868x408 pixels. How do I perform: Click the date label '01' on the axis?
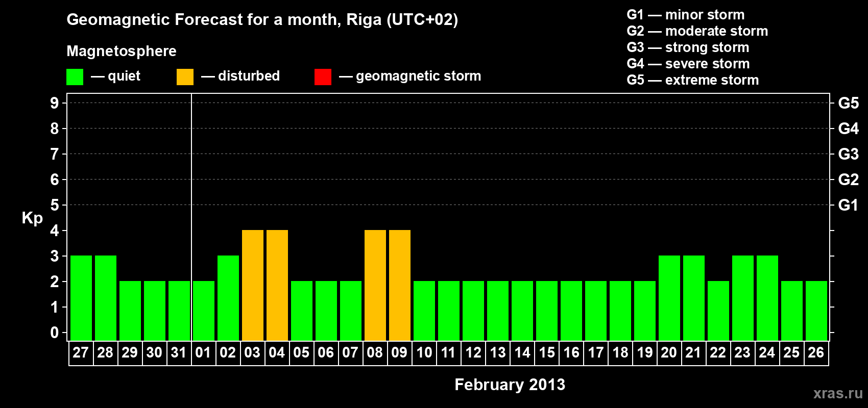(x=203, y=352)
